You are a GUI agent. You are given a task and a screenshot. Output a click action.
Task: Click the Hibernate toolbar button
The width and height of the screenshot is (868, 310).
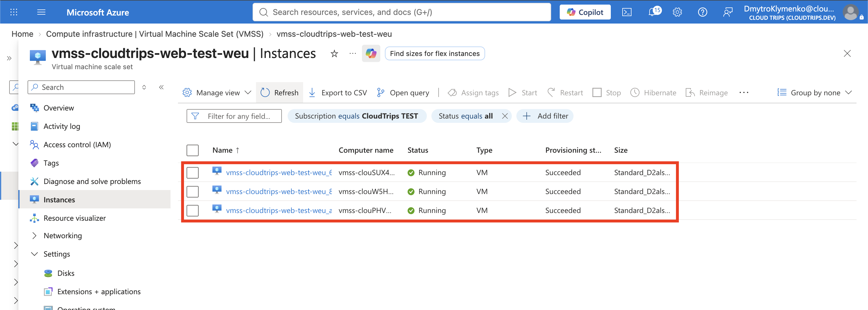pos(653,93)
